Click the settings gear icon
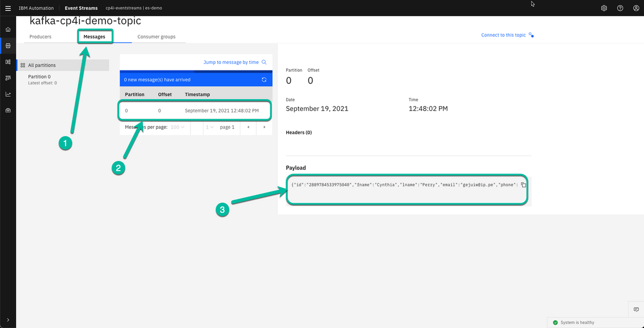 click(604, 8)
